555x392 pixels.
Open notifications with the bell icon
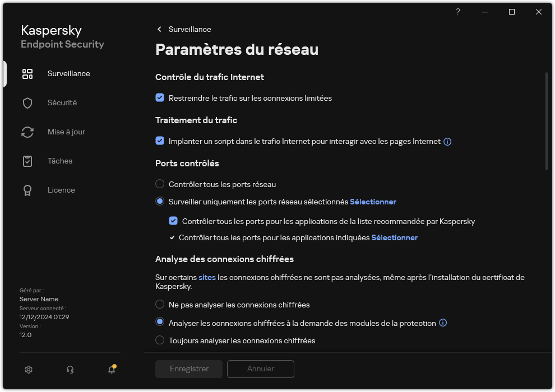pos(111,370)
